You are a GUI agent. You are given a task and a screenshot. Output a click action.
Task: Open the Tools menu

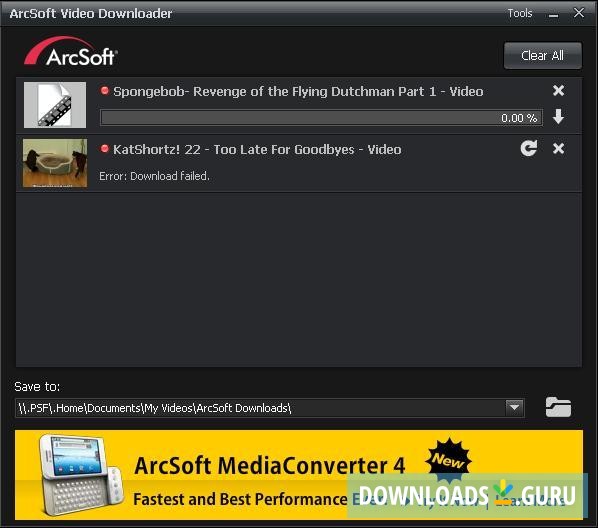pyautogui.click(x=520, y=13)
